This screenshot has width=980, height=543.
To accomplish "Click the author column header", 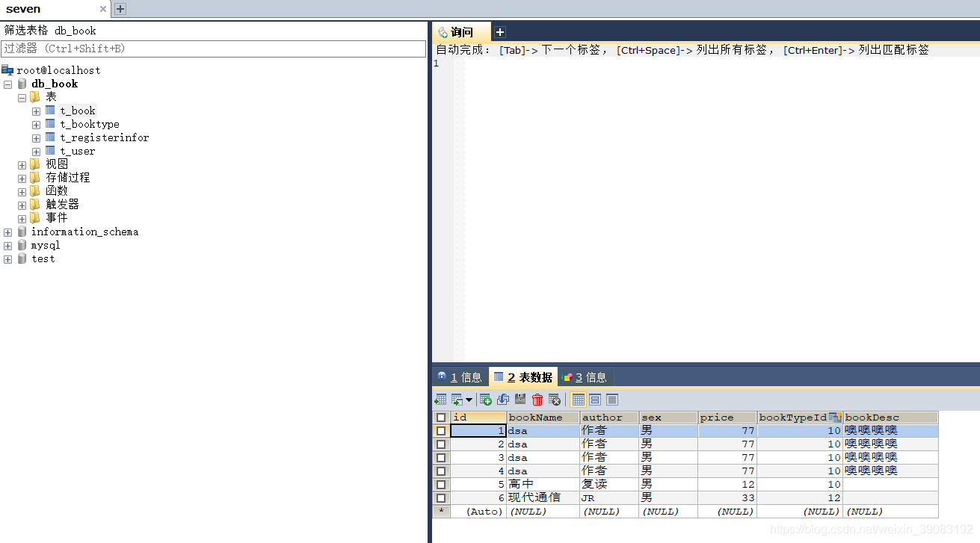I will coord(610,418).
